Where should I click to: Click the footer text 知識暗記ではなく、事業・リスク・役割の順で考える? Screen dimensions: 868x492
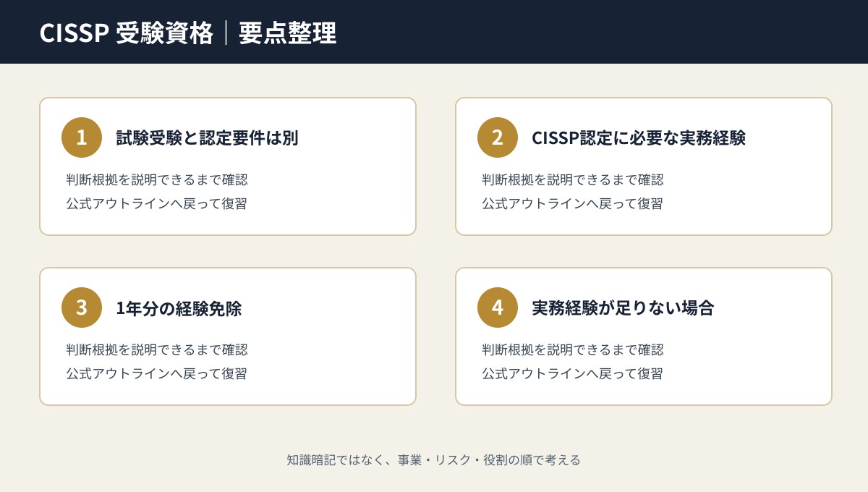434,460
